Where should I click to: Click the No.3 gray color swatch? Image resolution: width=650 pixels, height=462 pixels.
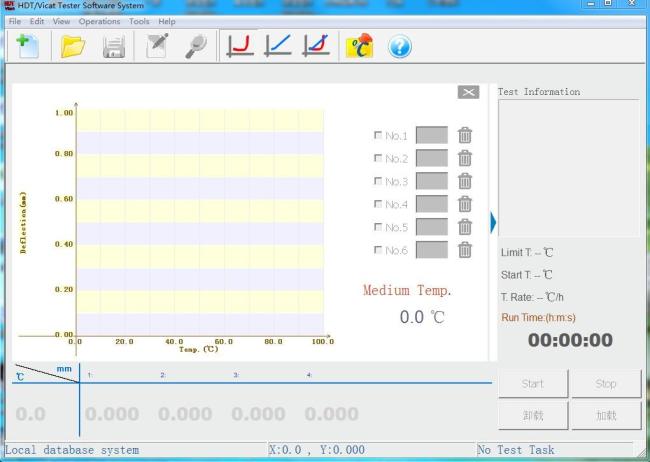[431, 181]
